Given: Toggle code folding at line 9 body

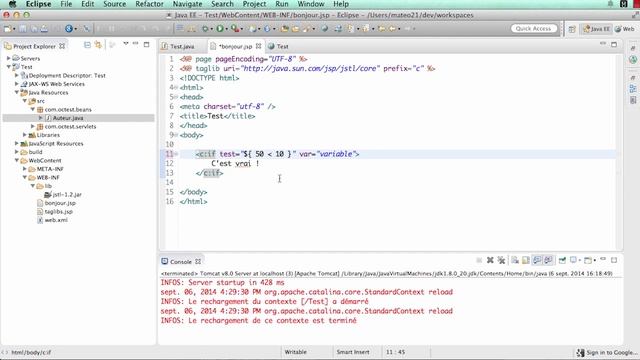Looking at the screenshot, I should pyautogui.click(x=176, y=135).
